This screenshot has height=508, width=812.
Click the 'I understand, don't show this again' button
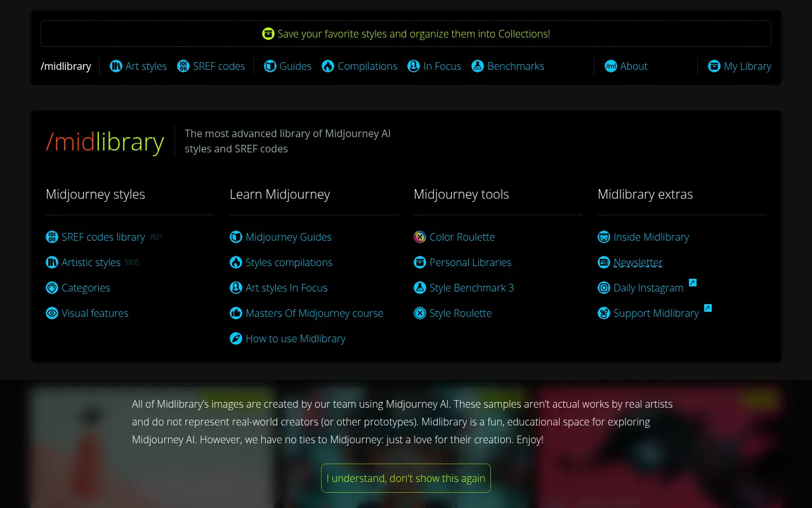(x=405, y=478)
